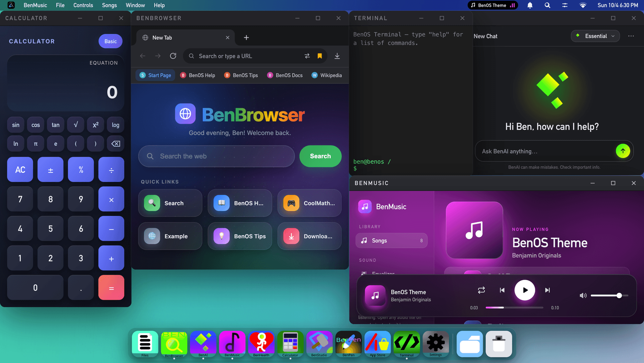
Task: Play BenOS Theme in BenMusic
Action: pos(525,290)
